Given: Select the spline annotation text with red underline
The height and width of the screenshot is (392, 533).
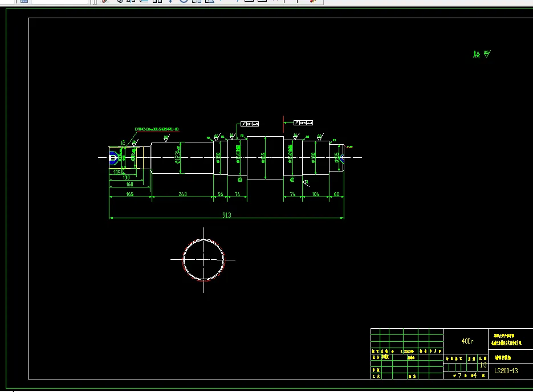Looking at the screenshot, I should tap(157, 129).
